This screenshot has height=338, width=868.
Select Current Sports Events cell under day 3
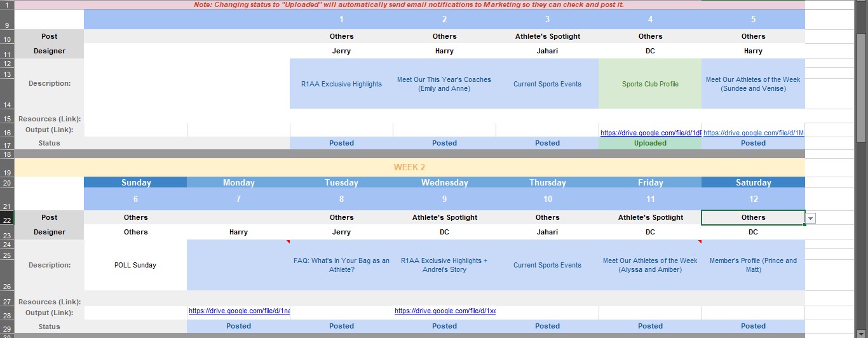point(548,84)
